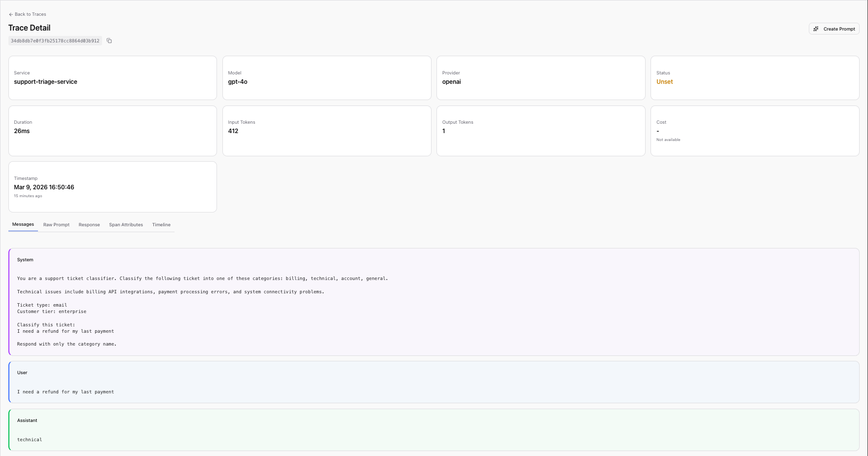The height and width of the screenshot is (456, 868).
Task: Click the Back to Traces link
Action: (31, 14)
